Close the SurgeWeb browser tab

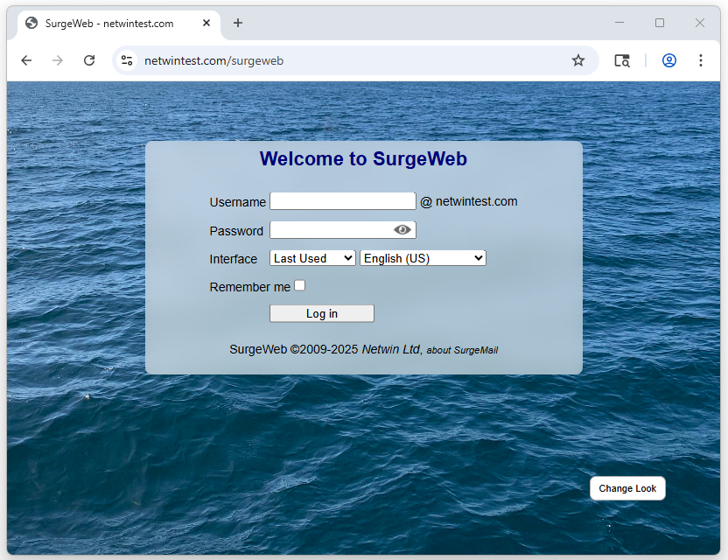206,24
